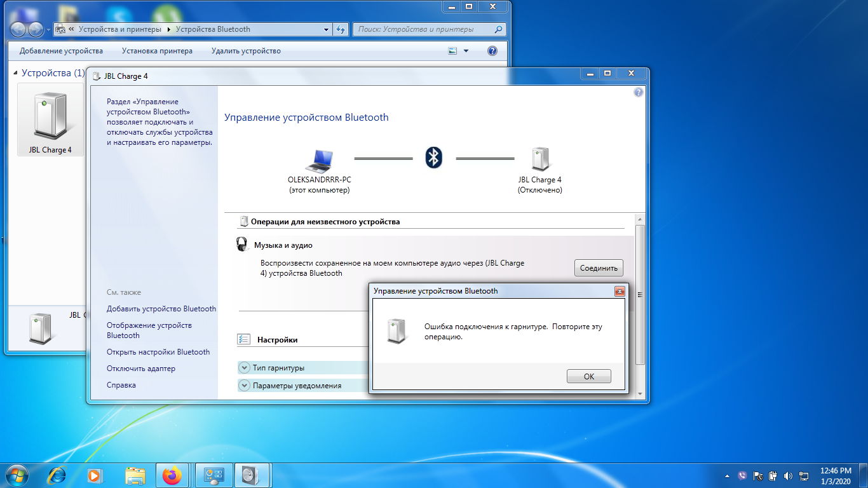Click the Настройки checklist icon

(243, 339)
